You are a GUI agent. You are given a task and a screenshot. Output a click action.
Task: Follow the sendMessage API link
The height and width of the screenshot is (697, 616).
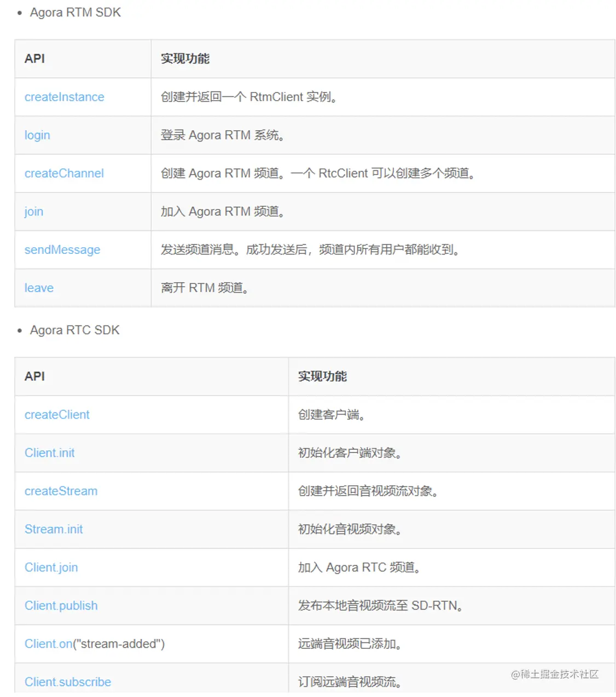point(62,250)
